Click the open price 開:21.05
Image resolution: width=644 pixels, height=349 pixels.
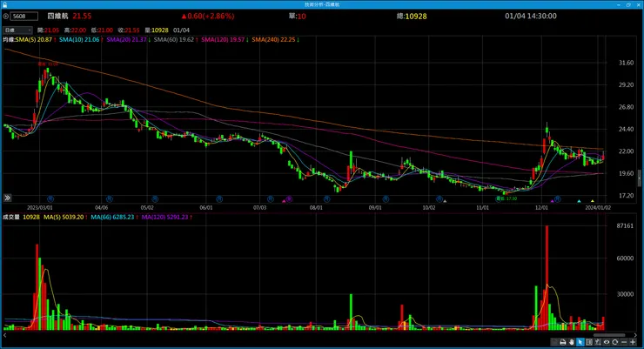click(48, 30)
